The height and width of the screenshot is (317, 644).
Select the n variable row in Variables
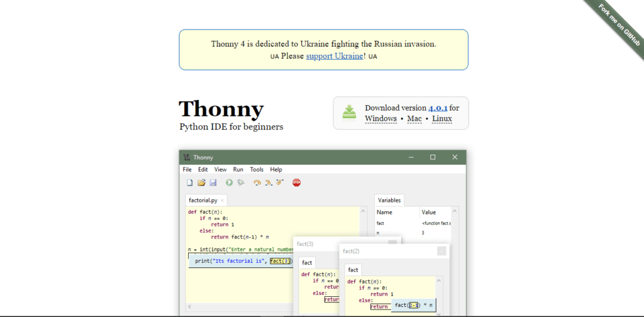[413, 233]
